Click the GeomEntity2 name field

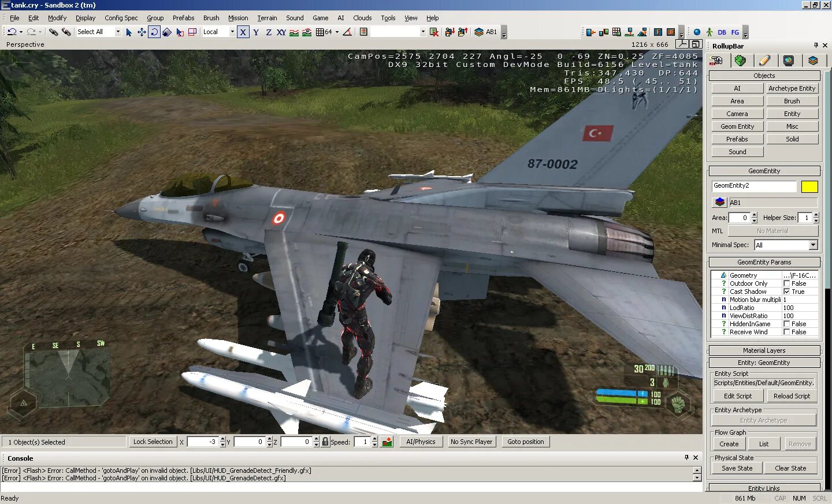click(x=754, y=186)
